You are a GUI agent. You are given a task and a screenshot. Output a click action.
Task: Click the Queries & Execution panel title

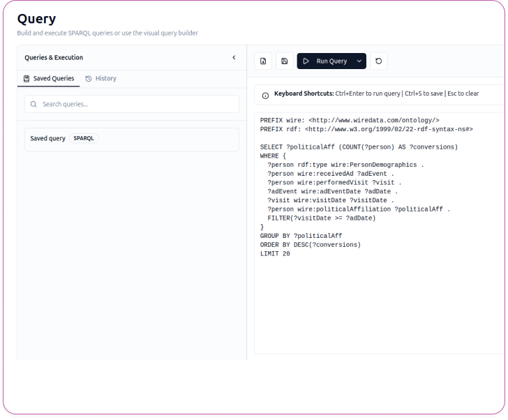pyautogui.click(x=54, y=58)
